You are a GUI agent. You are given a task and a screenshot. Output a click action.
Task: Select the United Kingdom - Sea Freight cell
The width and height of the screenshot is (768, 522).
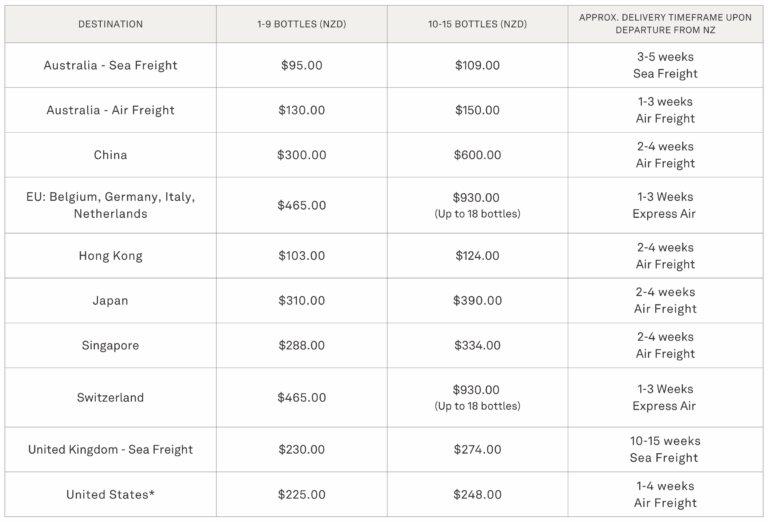[110, 449]
